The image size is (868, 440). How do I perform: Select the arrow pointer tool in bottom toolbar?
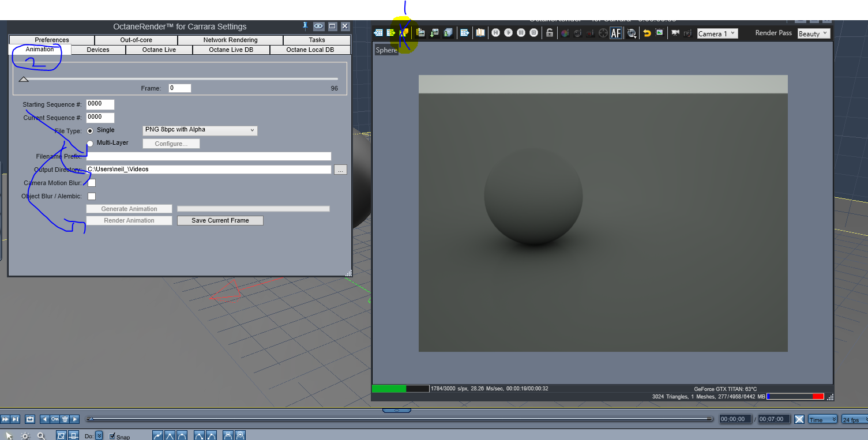(x=9, y=435)
